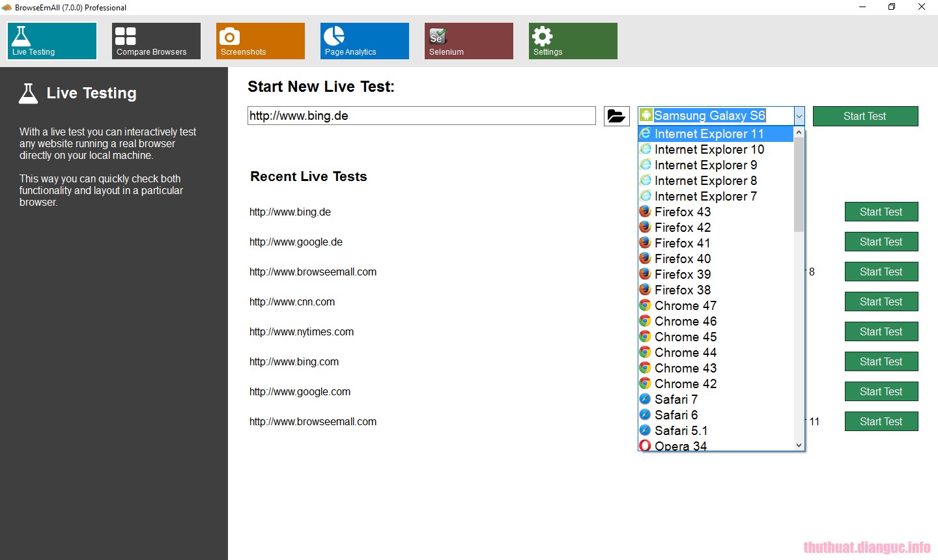938x560 pixels.
Task: Open the Compare Browsers grid tile
Action: 156,41
